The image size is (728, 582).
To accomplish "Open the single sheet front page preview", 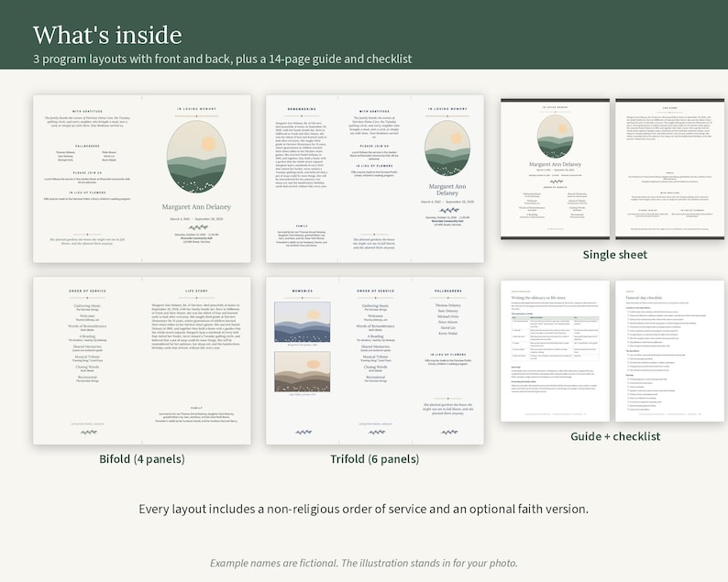I will pos(555,169).
